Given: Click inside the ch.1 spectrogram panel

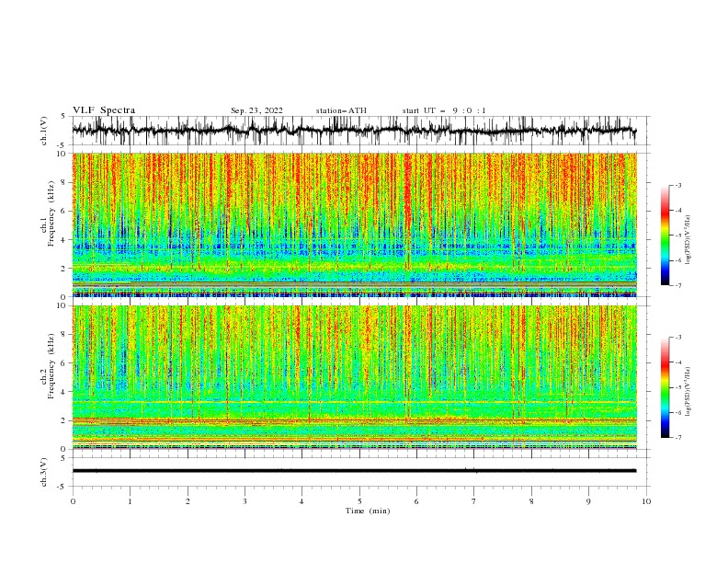Looking at the screenshot, I should (355, 224).
